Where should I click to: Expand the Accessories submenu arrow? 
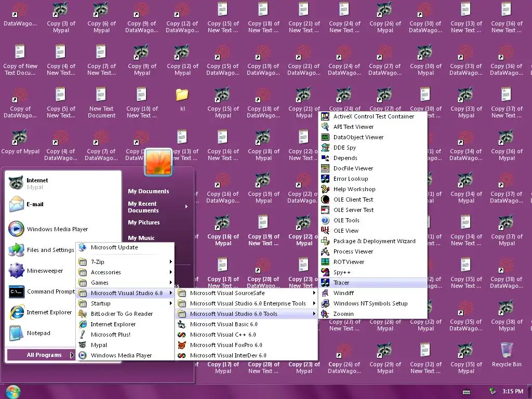pos(170,272)
